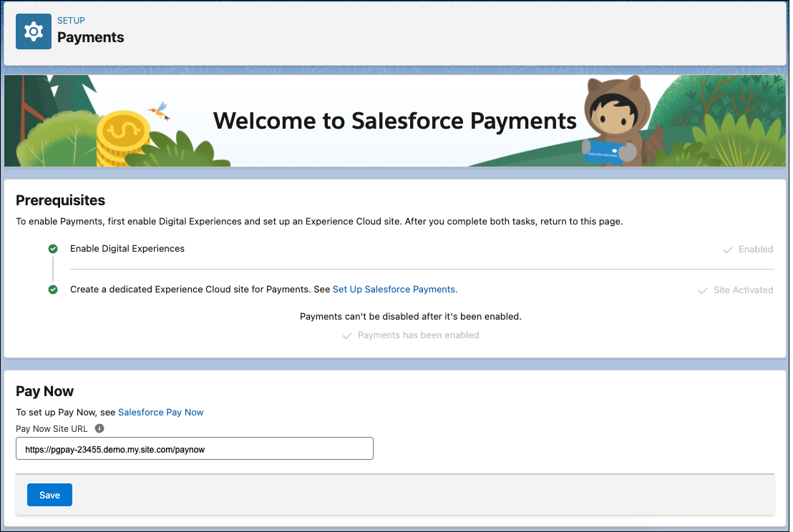
Task: Select the Payments page title
Action: point(91,37)
